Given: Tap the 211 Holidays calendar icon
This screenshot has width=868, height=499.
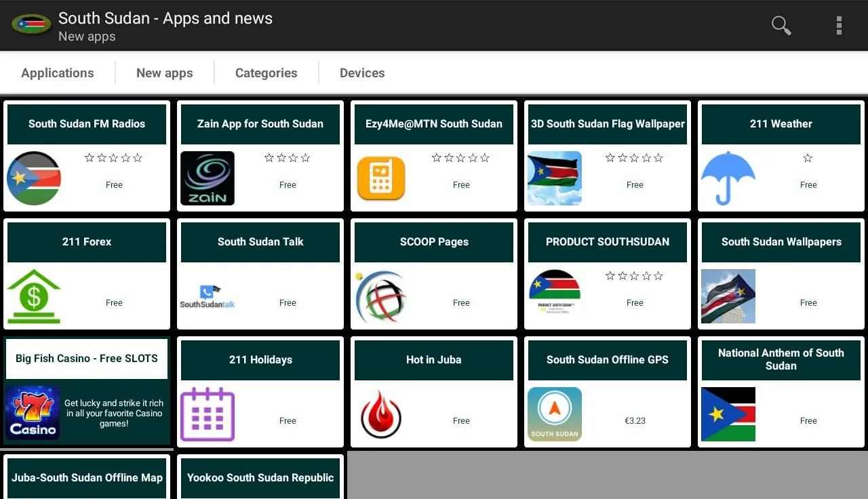Looking at the screenshot, I should tap(208, 414).
